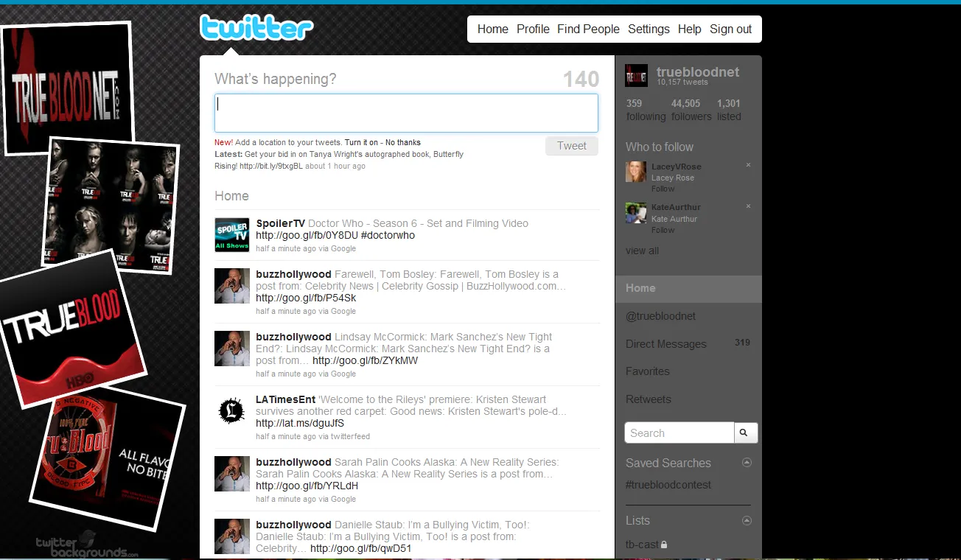
Task: Click LaceyVRose suggested user avatar
Action: coord(636,172)
